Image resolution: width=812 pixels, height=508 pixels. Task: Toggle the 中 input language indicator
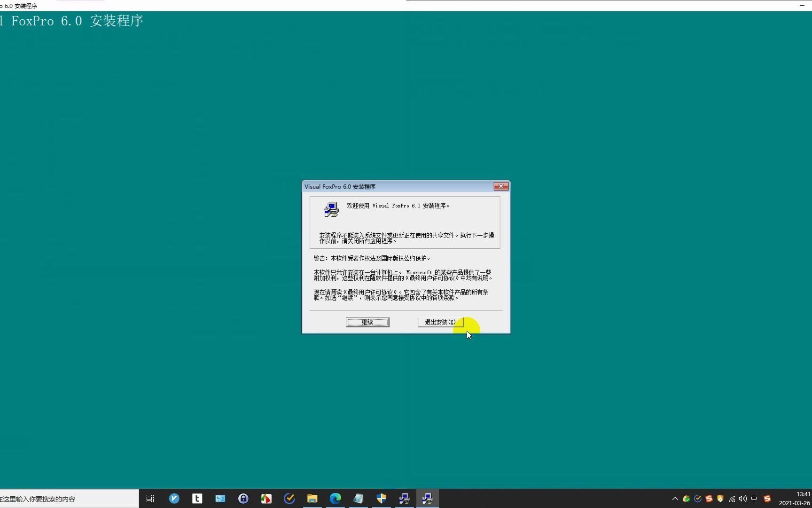tap(754, 499)
